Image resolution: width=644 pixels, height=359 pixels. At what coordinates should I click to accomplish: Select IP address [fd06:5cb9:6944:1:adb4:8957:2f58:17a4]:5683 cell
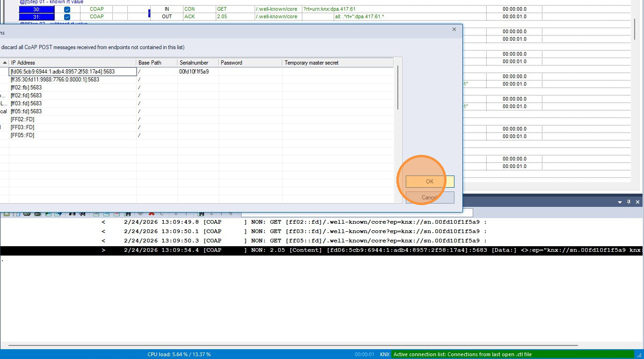[x=73, y=72]
